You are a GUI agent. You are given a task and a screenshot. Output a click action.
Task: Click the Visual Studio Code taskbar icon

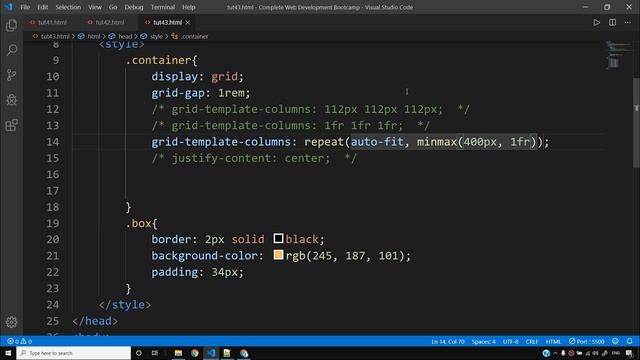pyautogui.click(x=211, y=353)
